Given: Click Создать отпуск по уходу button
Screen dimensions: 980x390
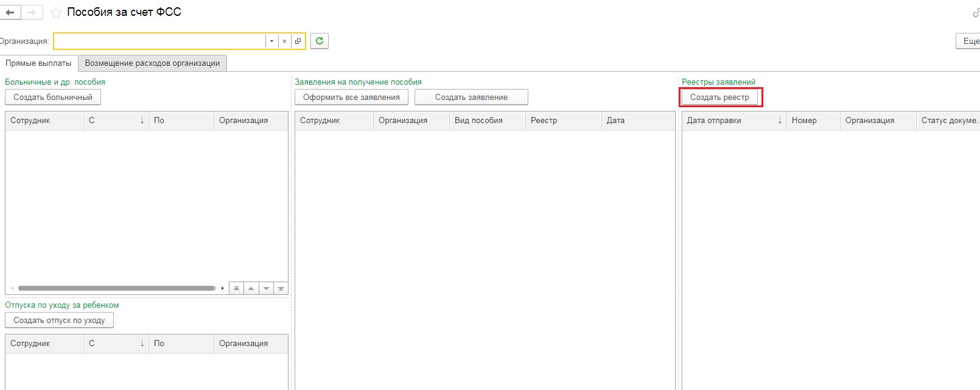Looking at the screenshot, I should pyautogui.click(x=59, y=320).
